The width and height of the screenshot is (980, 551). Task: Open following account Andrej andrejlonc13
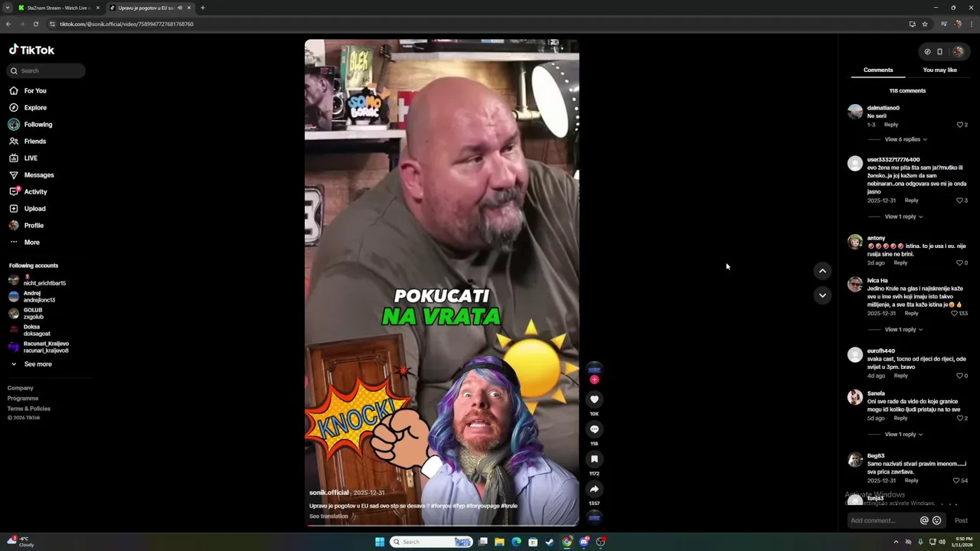[x=38, y=297]
